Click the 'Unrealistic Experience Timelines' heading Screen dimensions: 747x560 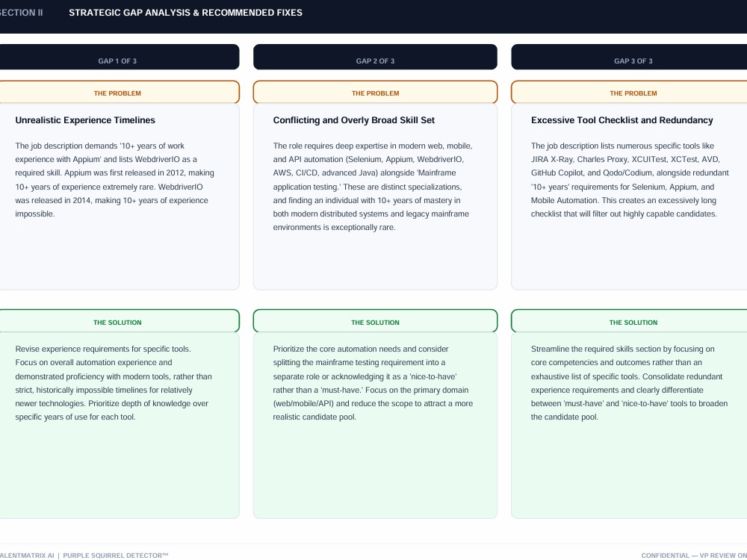point(85,120)
